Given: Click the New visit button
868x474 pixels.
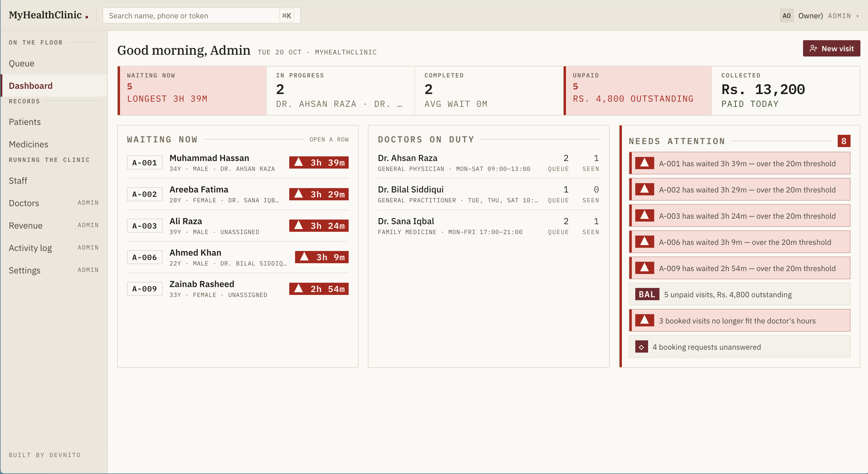Looking at the screenshot, I should pos(831,49).
